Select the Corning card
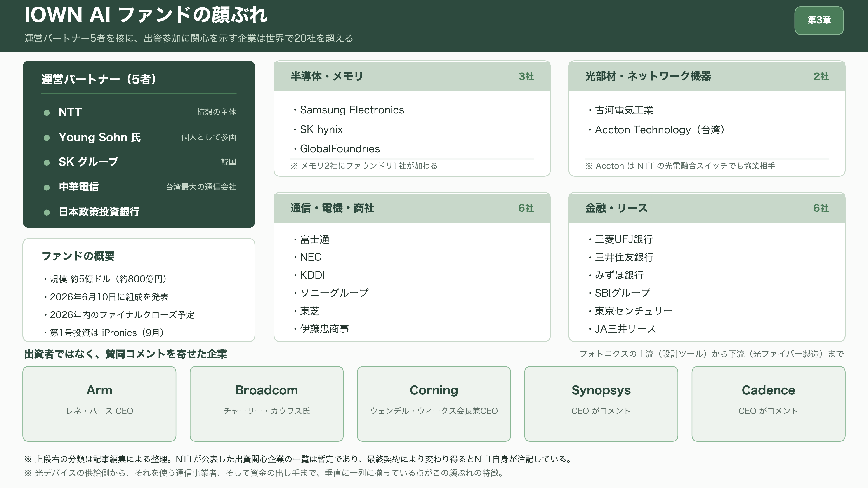The image size is (868, 488). point(434,404)
